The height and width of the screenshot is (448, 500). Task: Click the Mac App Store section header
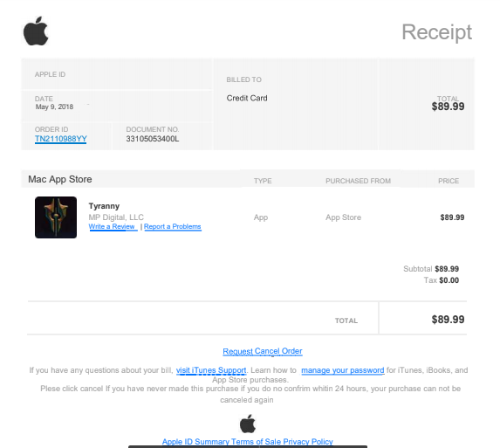click(x=60, y=179)
